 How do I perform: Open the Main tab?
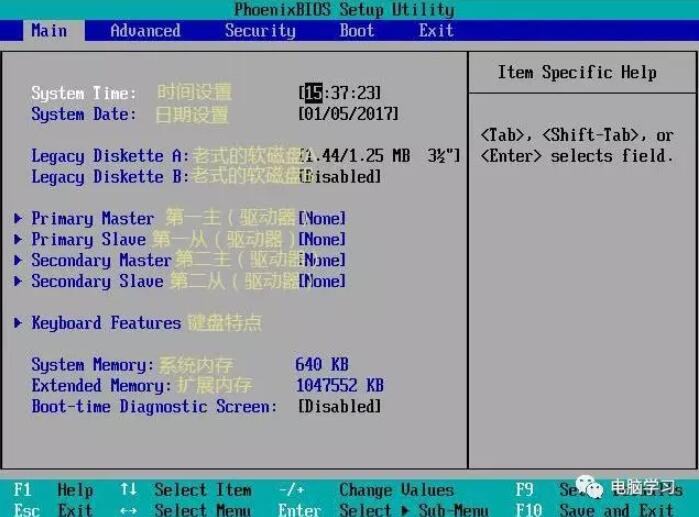point(49,31)
